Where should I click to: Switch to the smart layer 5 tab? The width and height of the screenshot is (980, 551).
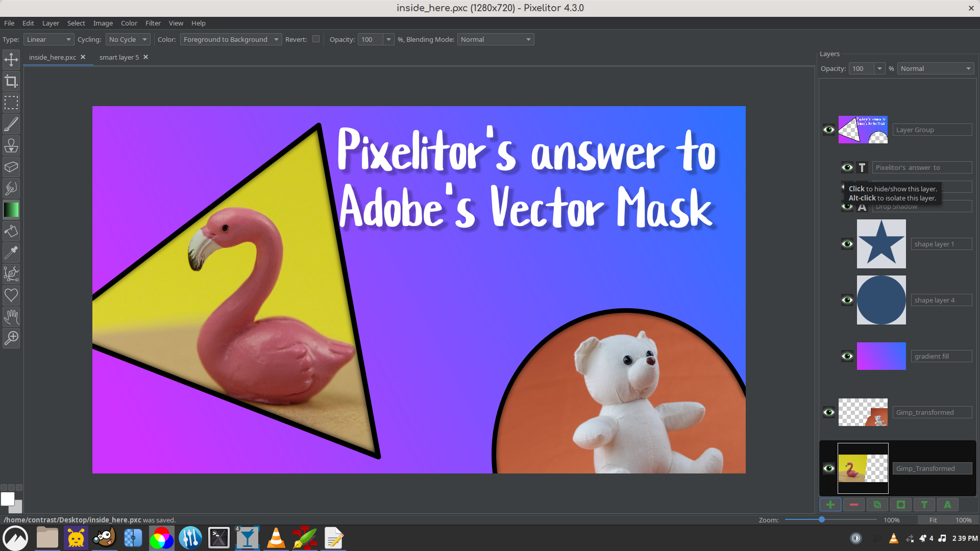click(118, 57)
